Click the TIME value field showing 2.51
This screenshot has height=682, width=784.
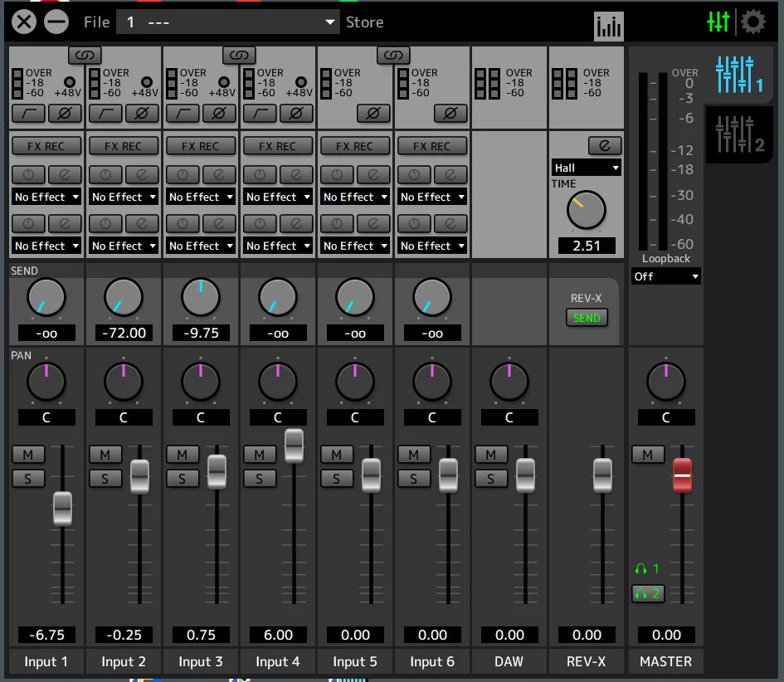pyautogui.click(x=586, y=246)
